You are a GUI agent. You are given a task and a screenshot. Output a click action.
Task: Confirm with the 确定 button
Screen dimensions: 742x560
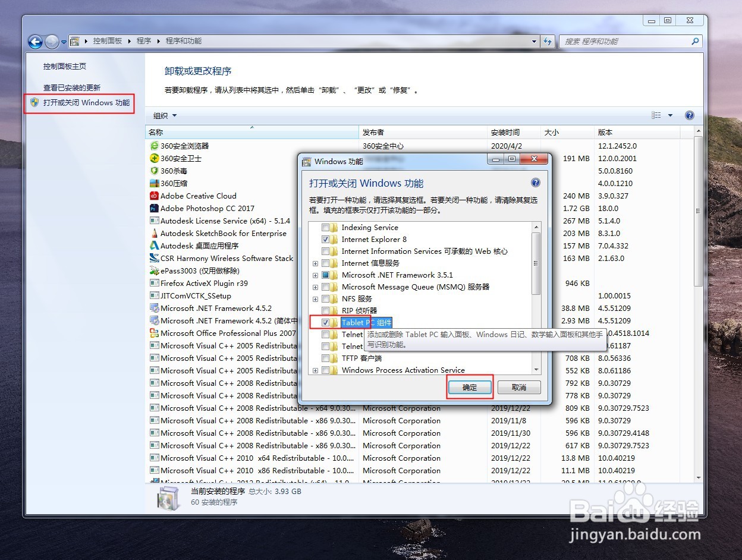[x=470, y=387]
